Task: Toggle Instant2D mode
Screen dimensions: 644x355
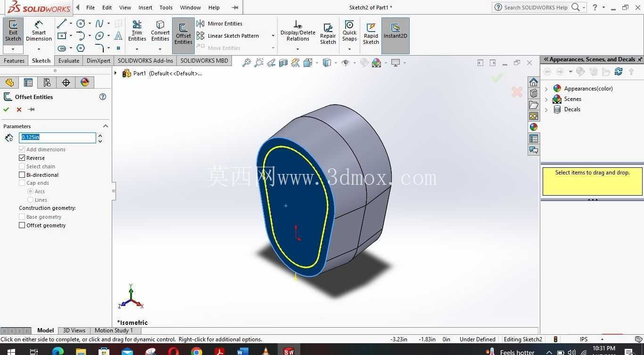Action: [x=396, y=36]
